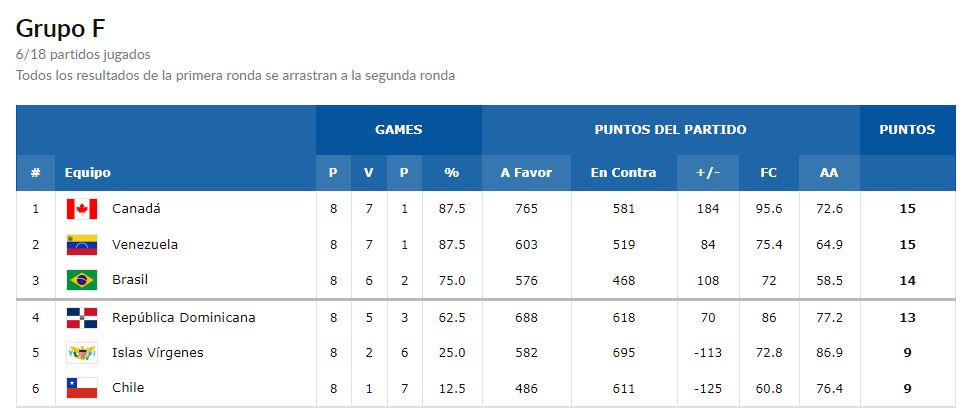The height and width of the screenshot is (412, 967).
Task: Click the Canada flag icon
Action: pyautogui.click(x=82, y=209)
